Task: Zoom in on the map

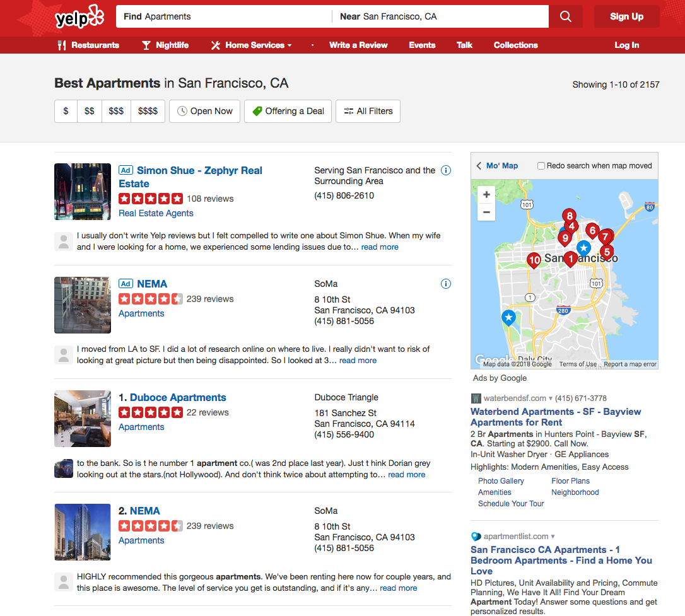Action: click(486, 195)
